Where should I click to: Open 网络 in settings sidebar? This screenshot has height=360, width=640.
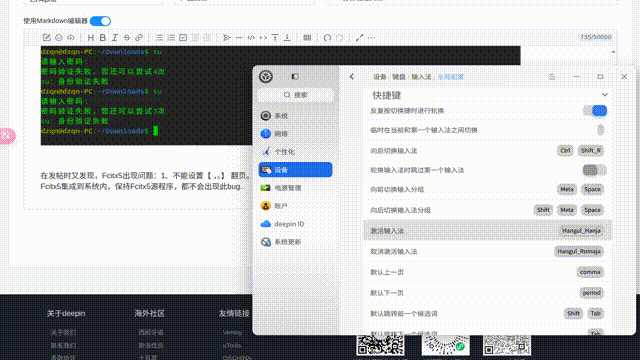coord(295,133)
